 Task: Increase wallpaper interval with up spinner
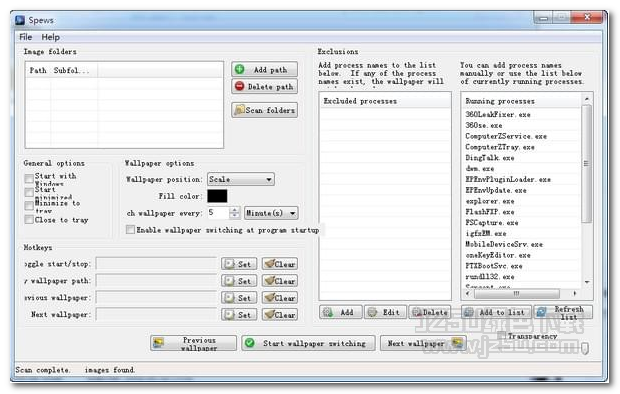[x=234, y=210]
